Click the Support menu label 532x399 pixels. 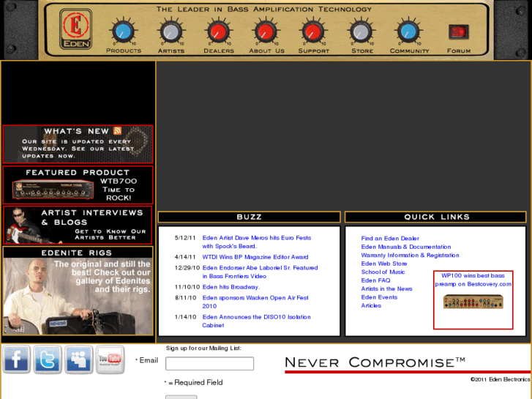[313, 51]
